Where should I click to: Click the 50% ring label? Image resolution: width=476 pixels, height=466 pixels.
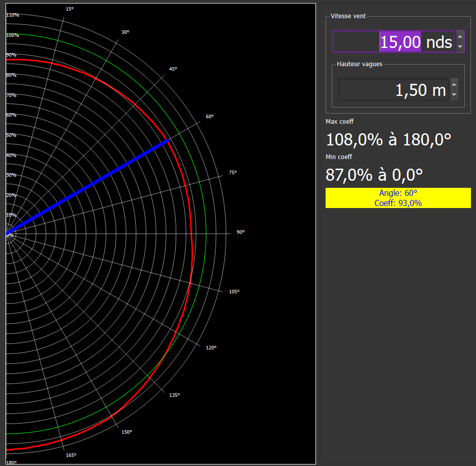pyautogui.click(x=11, y=135)
